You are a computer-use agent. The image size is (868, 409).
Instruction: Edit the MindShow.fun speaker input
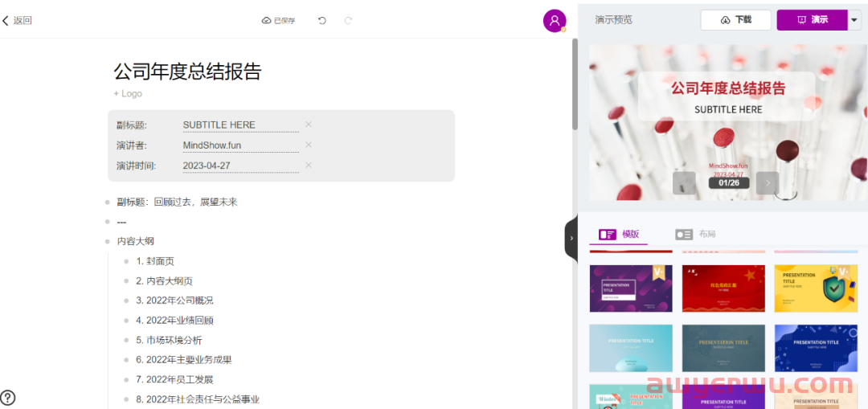(x=241, y=145)
